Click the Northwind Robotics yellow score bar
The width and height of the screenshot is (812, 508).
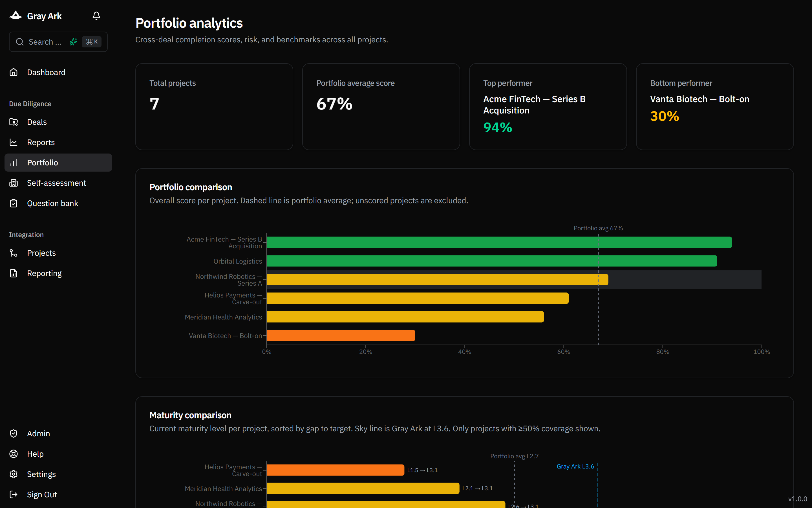(x=438, y=279)
